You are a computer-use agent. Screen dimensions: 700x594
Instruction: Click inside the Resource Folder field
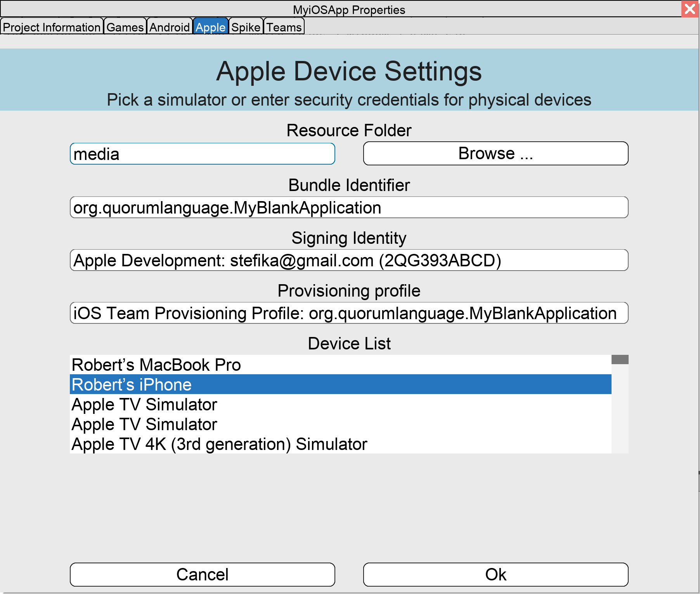[202, 154]
